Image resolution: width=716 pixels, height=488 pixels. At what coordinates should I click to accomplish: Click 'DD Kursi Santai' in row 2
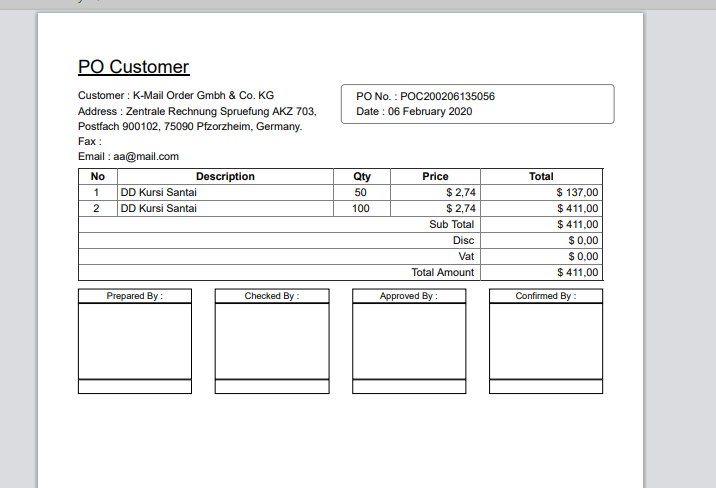(x=158, y=209)
